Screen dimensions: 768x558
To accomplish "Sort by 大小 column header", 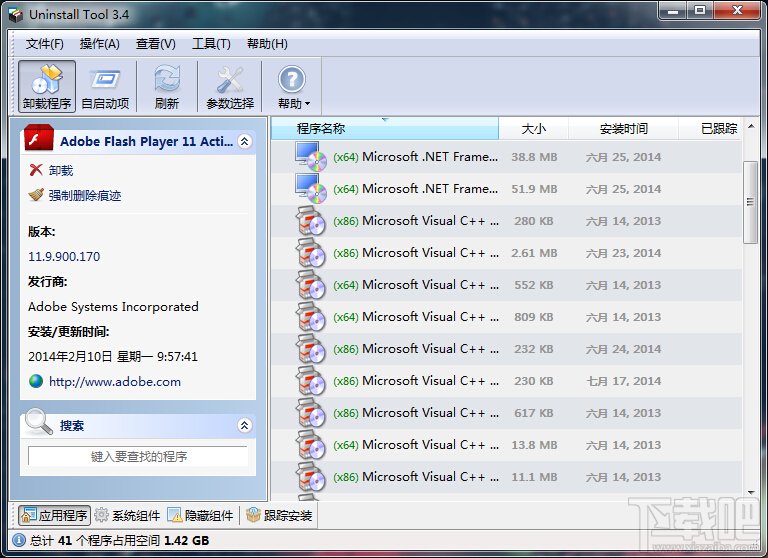I will coord(533,128).
